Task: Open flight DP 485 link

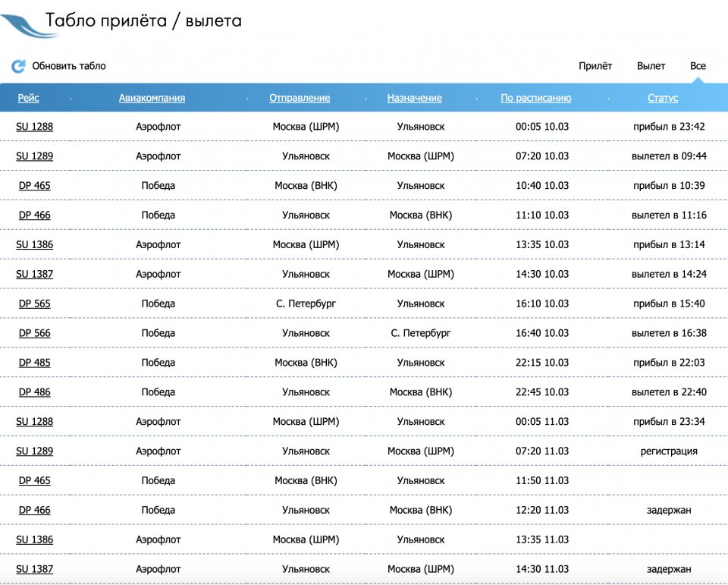Action: [x=35, y=363]
